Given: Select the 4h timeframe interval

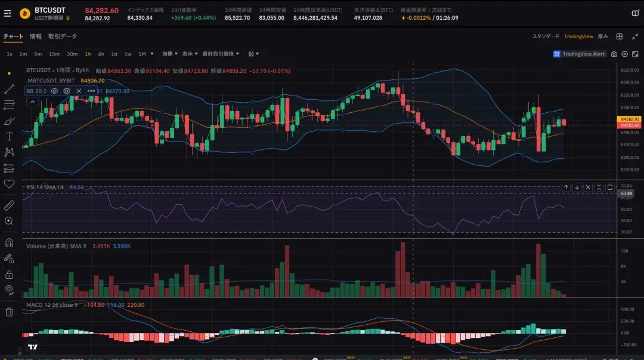Looking at the screenshot, I should pos(101,54).
